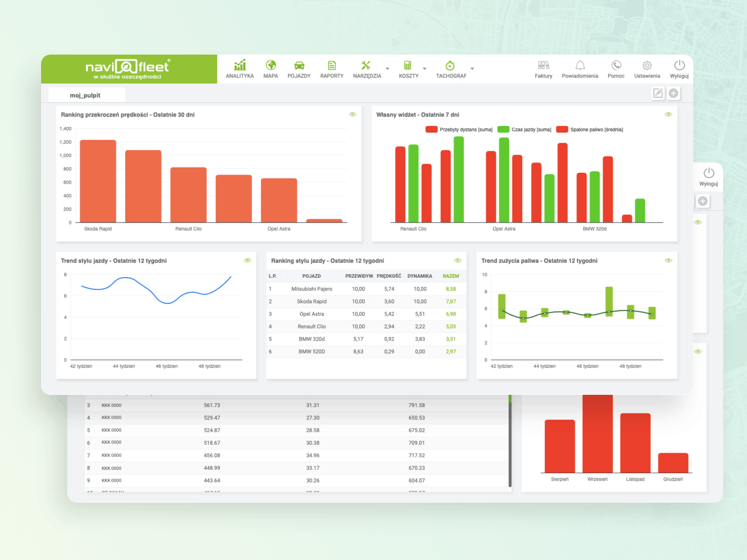
Task: Toggle visibility of Ranking stylu jazdy widget
Action: (458, 260)
